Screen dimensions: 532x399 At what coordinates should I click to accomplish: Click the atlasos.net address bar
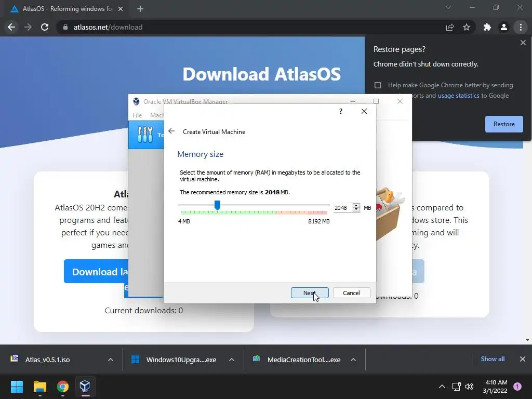(251, 27)
